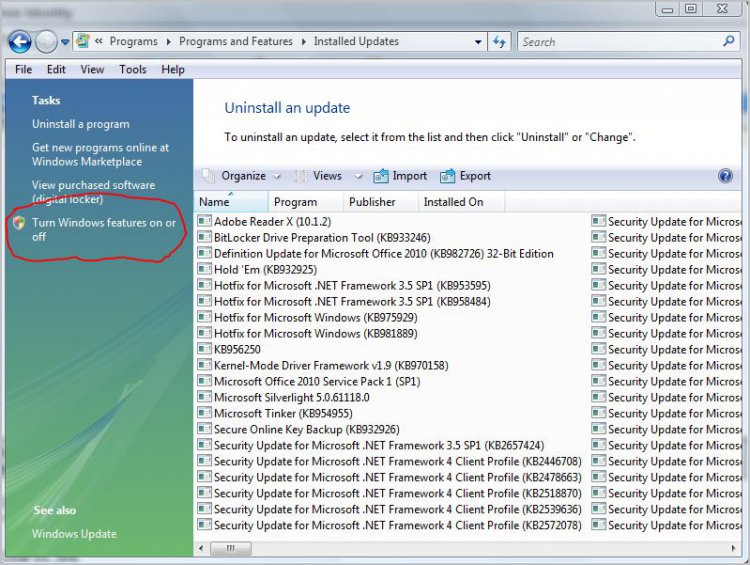Viewport: 750px width, 565px height.
Task: Click the greyed Forward arrow button
Action: 46,42
